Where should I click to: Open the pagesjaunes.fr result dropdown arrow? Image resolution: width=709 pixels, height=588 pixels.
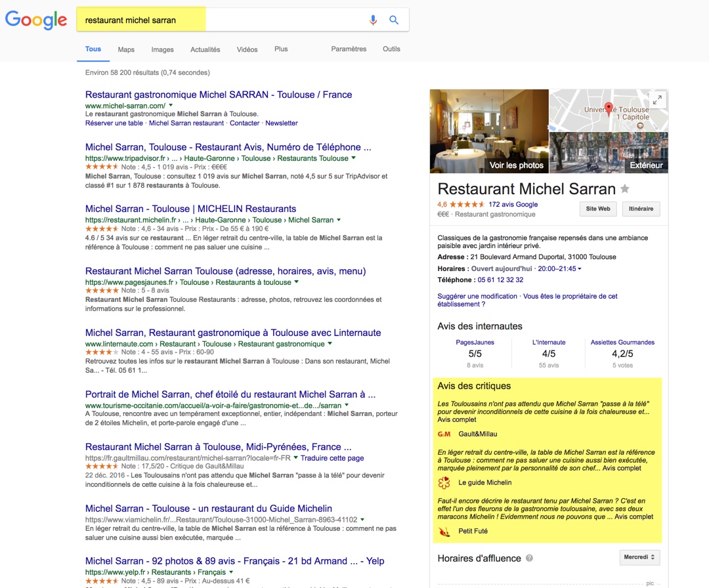tap(297, 282)
